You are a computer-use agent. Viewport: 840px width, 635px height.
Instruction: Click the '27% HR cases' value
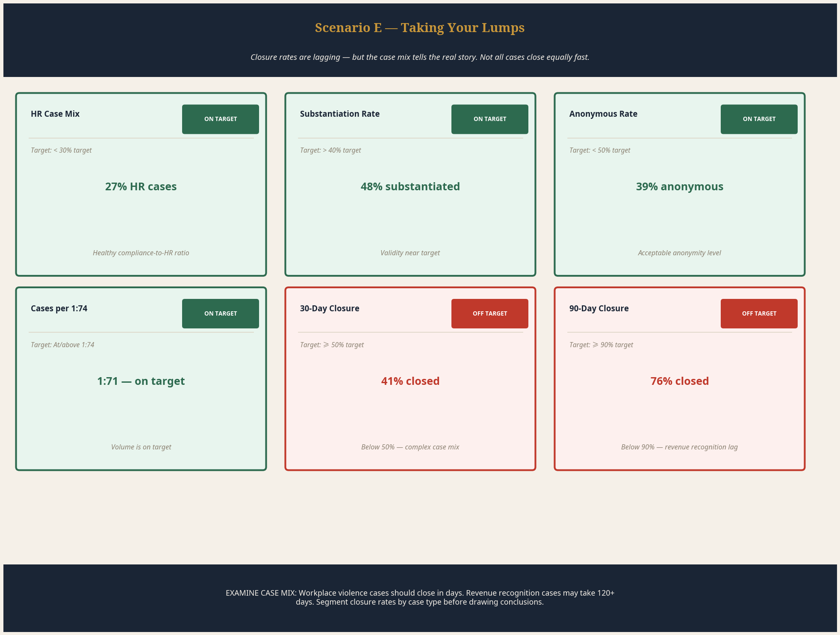pyautogui.click(x=141, y=186)
